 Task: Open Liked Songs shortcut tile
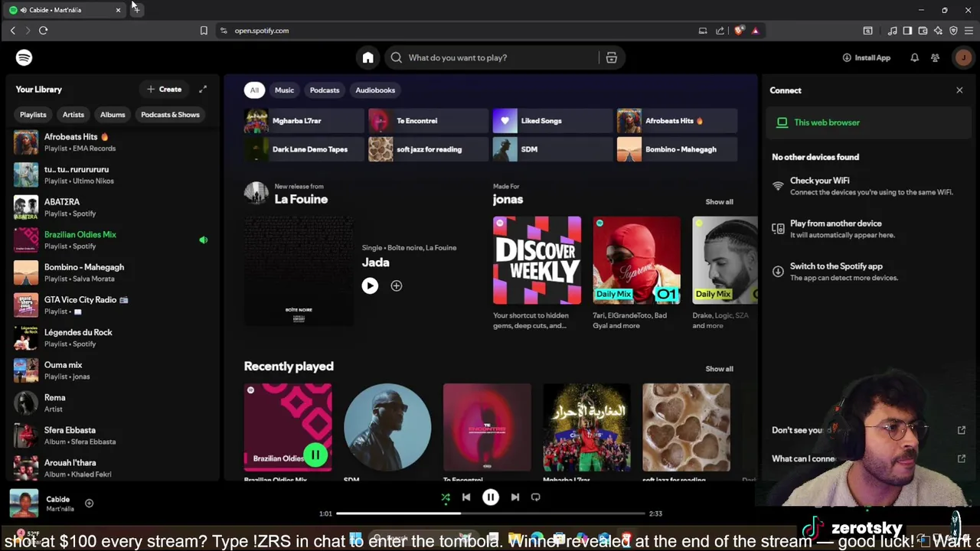[553, 121]
